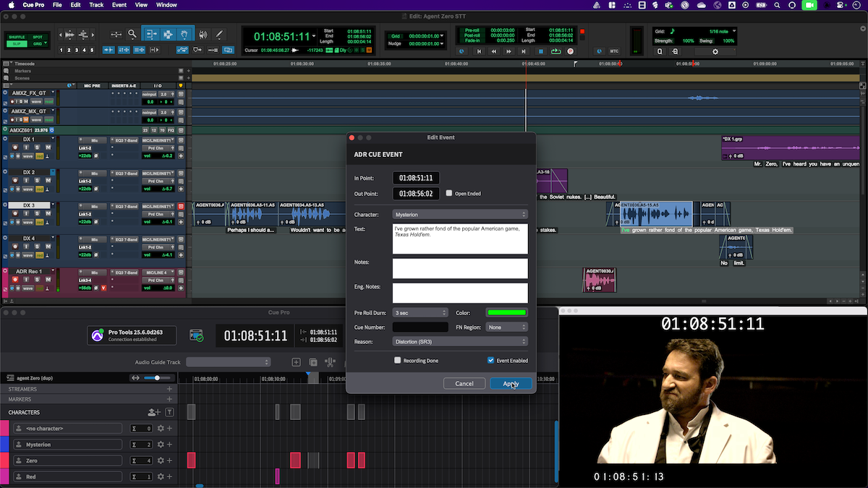Image resolution: width=868 pixels, height=488 pixels.
Task: Open the Reason dropdown showing Distortion
Action: pyautogui.click(x=459, y=341)
